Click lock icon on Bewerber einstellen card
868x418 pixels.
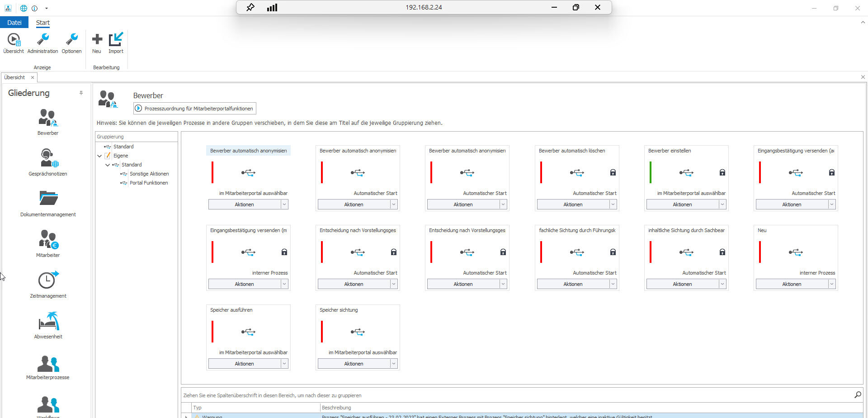(x=722, y=172)
